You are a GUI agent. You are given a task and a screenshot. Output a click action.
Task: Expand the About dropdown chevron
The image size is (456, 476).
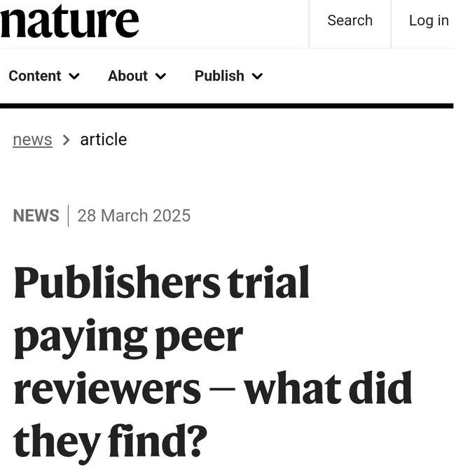tap(161, 76)
